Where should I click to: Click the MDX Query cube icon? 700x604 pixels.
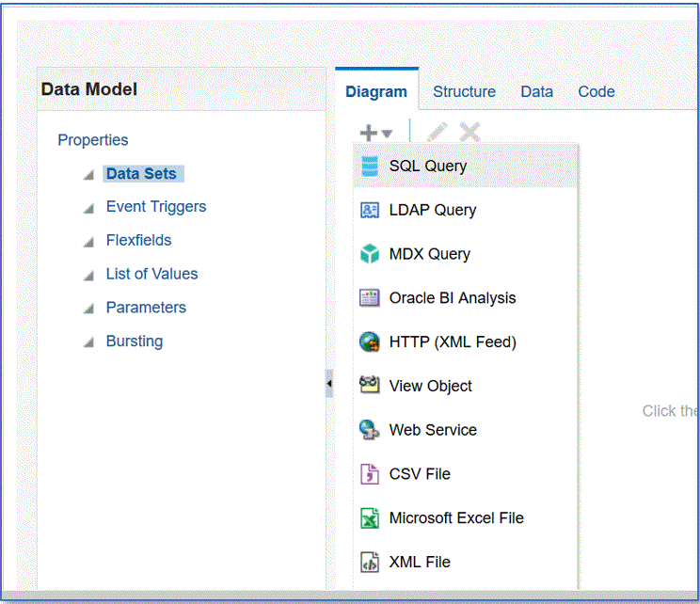pyautogui.click(x=370, y=254)
